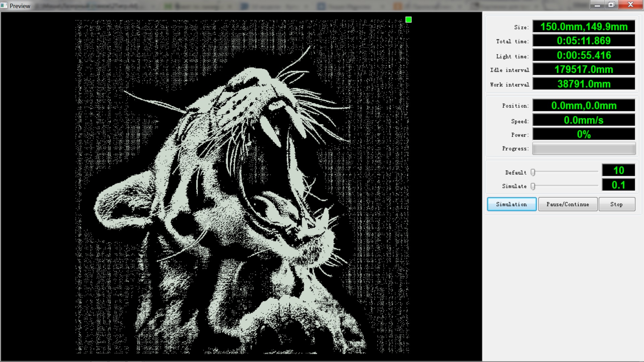Select the Position value 0.0mm,0.0mm
This screenshot has height=362, width=644.
click(x=584, y=106)
